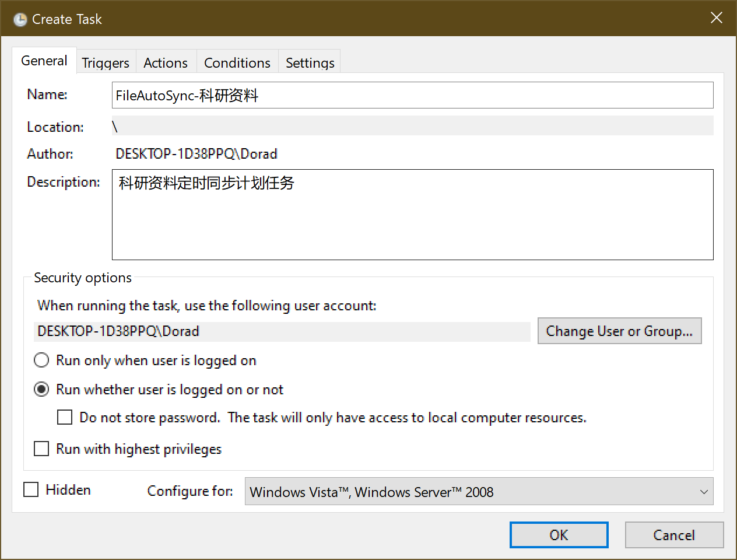Expand the Configure for dropdown

479,492
